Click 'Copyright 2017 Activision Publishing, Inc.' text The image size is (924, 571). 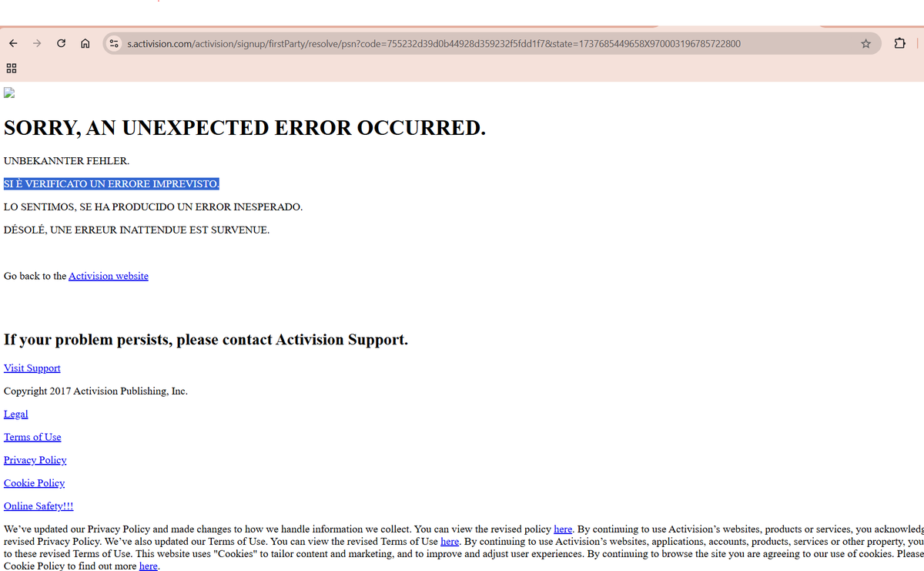pyautogui.click(x=95, y=391)
